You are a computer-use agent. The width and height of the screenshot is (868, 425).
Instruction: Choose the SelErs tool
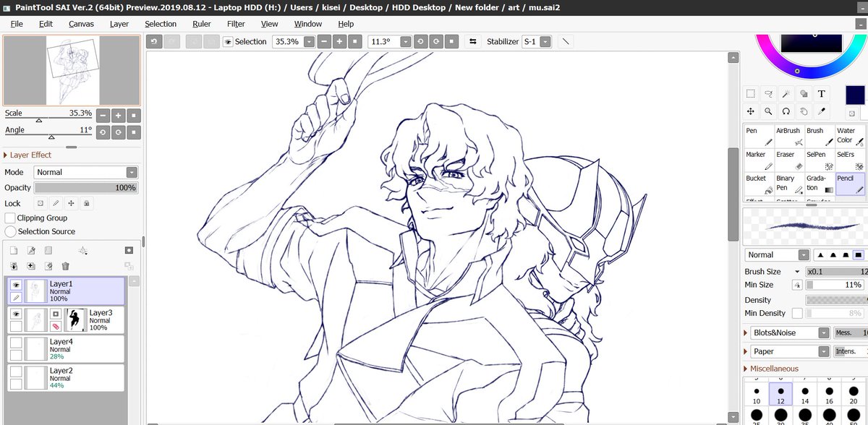coord(850,160)
